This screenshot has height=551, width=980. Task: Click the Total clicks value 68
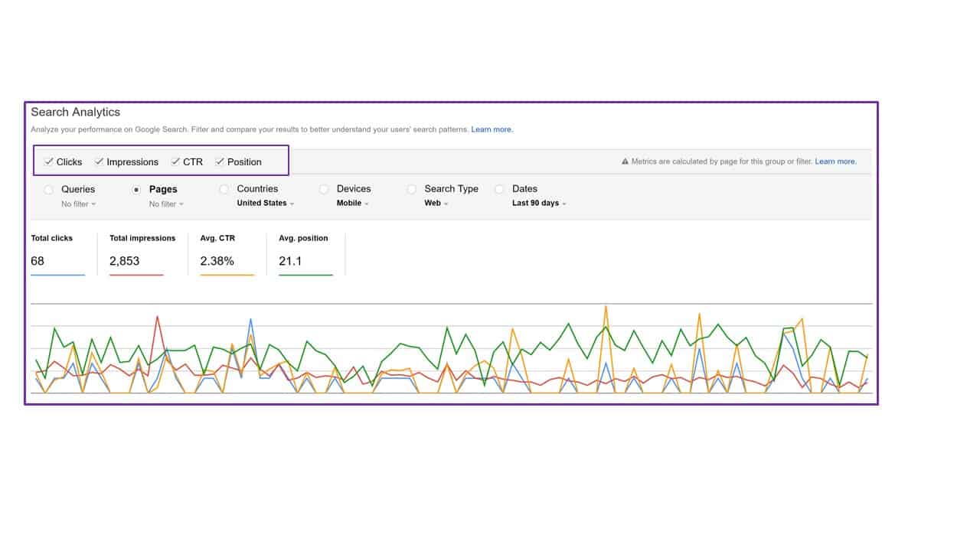point(38,261)
